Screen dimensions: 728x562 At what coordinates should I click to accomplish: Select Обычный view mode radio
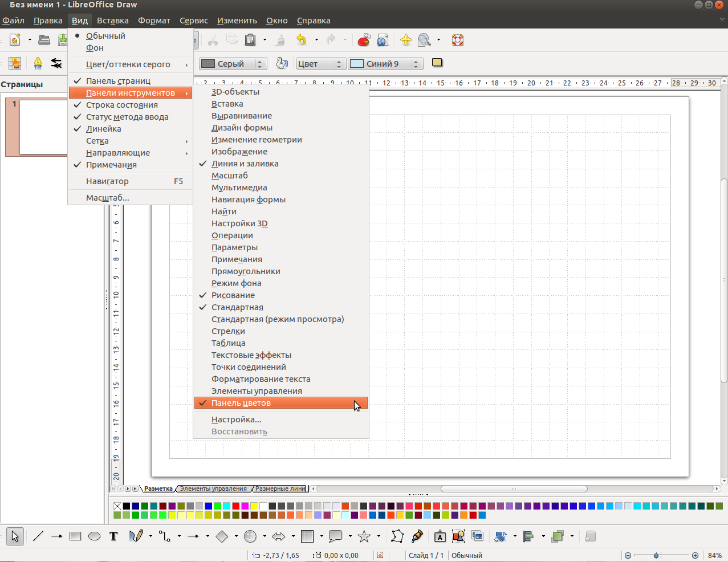click(131, 36)
